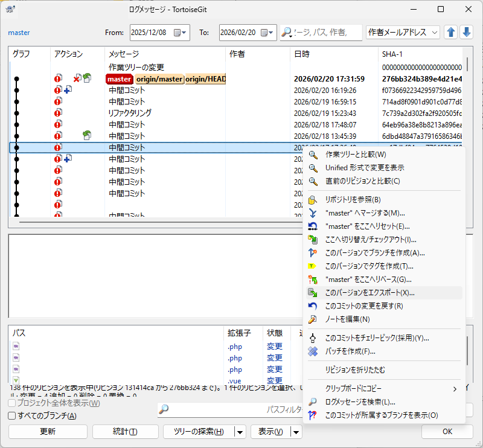Click the origin/master branch label
The image size is (483, 448).
click(x=159, y=79)
